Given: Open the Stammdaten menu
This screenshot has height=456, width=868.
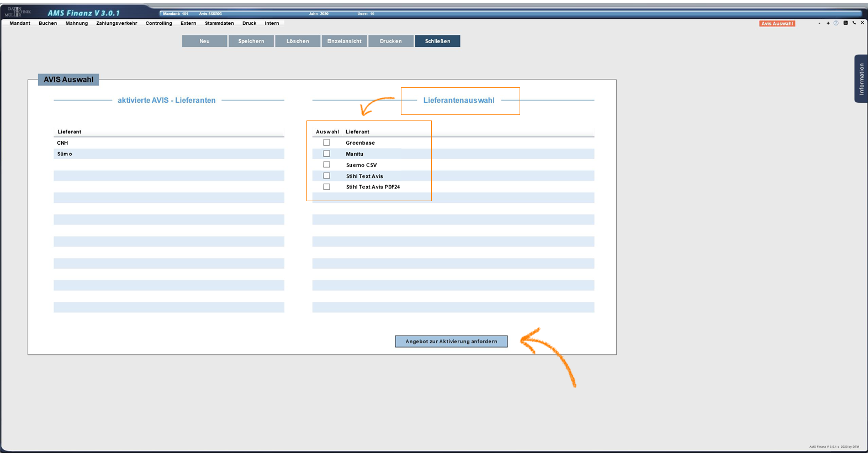Looking at the screenshot, I should tap(219, 23).
